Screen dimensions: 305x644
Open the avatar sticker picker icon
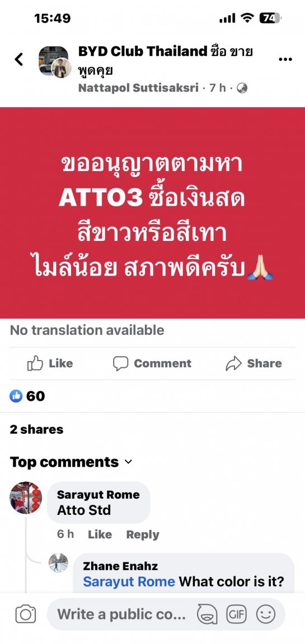click(x=207, y=614)
